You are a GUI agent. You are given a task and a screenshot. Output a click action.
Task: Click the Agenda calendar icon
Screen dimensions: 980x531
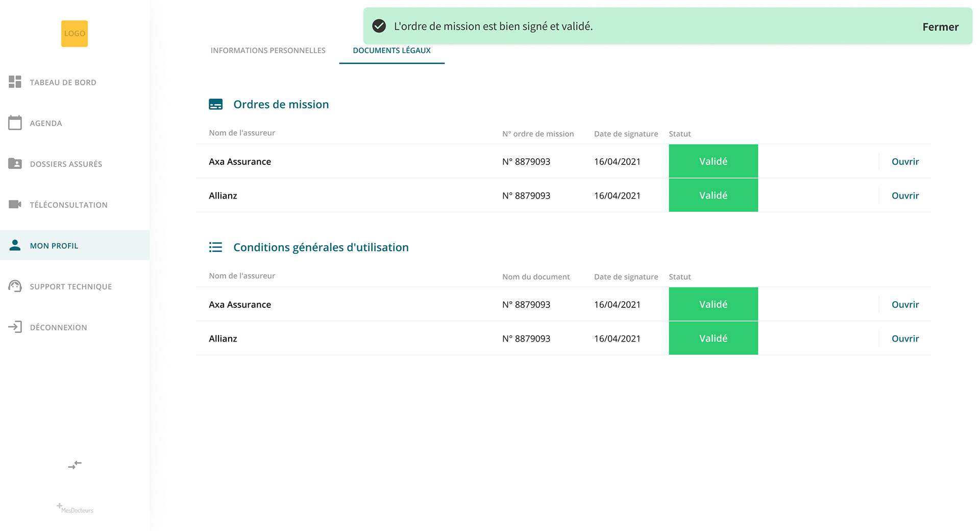pyautogui.click(x=15, y=123)
